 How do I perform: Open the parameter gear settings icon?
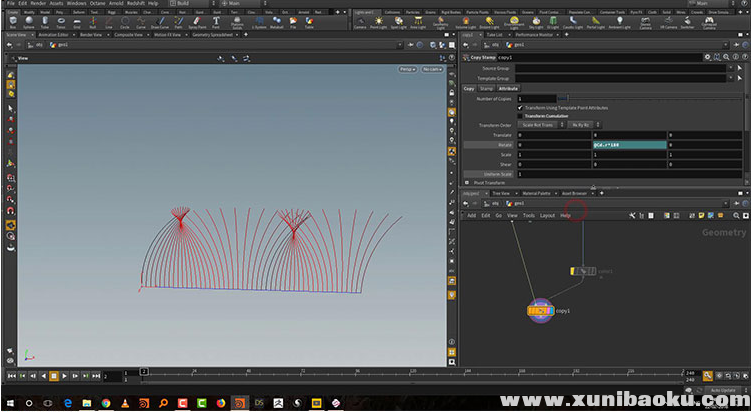[707, 57]
